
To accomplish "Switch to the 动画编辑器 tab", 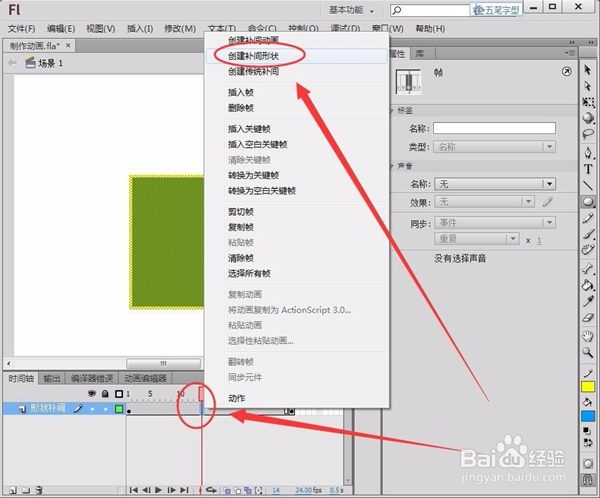I will [145, 379].
